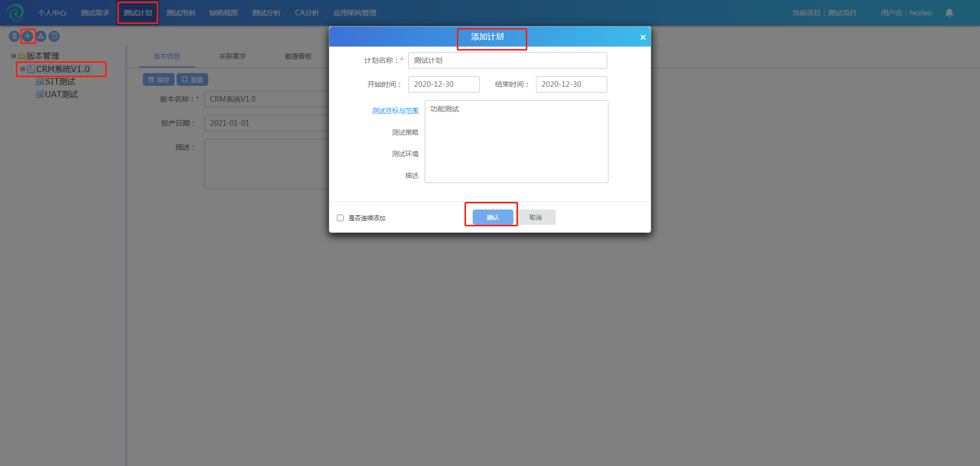980x466 pixels.
Task: Open the 结束时间 date picker field
Action: click(x=571, y=84)
